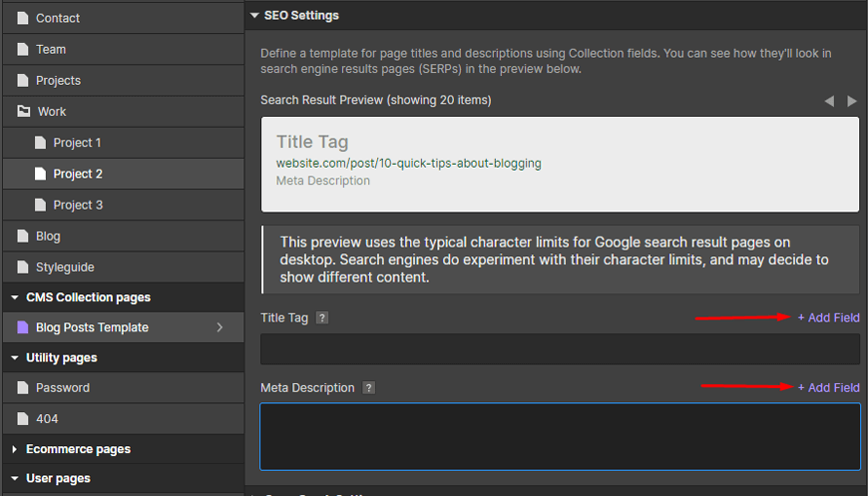The height and width of the screenshot is (496, 868).
Task: Focus the Meta Description text area
Action: tap(561, 437)
